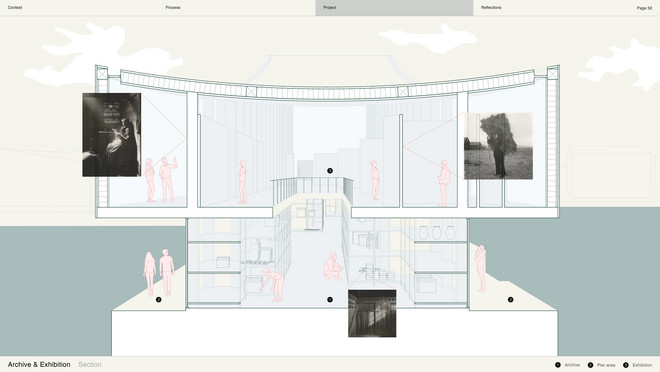Click marker 3 above the bridge railing
Viewport: 660px width, 372px height.
click(x=330, y=170)
